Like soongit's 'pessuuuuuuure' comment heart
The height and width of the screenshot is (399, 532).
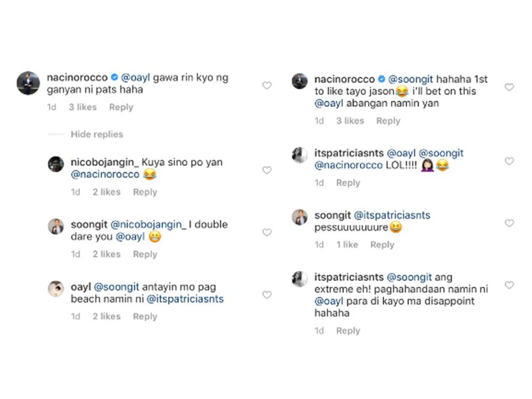pos(509,223)
